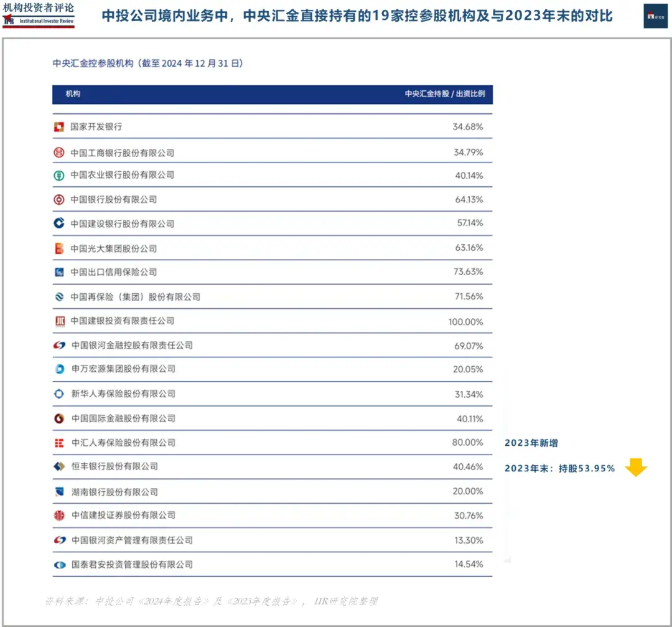Click the 40.14% value for 农业银行

coord(469,176)
